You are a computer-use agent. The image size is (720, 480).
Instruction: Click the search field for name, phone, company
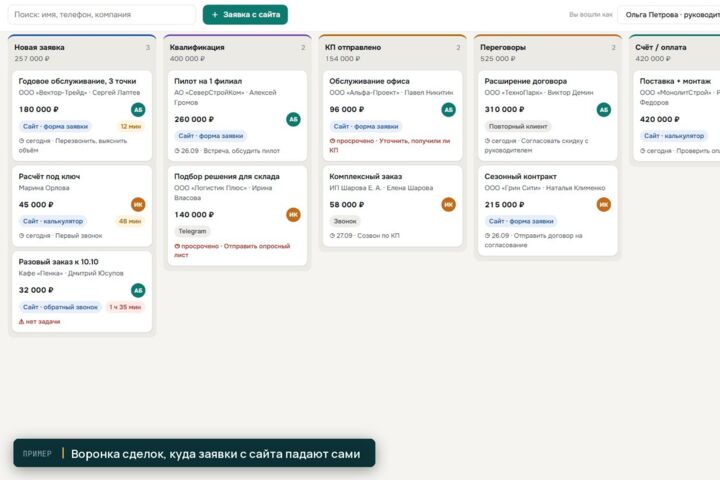coord(101,15)
